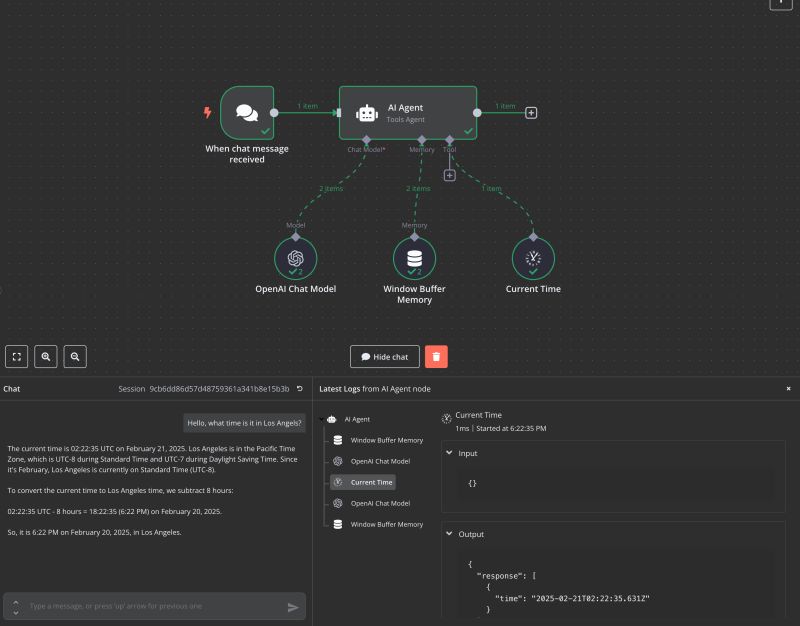Viewport: 800px width, 626px height.
Task: Zoom in on the workflow canvas
Action: 46,356
